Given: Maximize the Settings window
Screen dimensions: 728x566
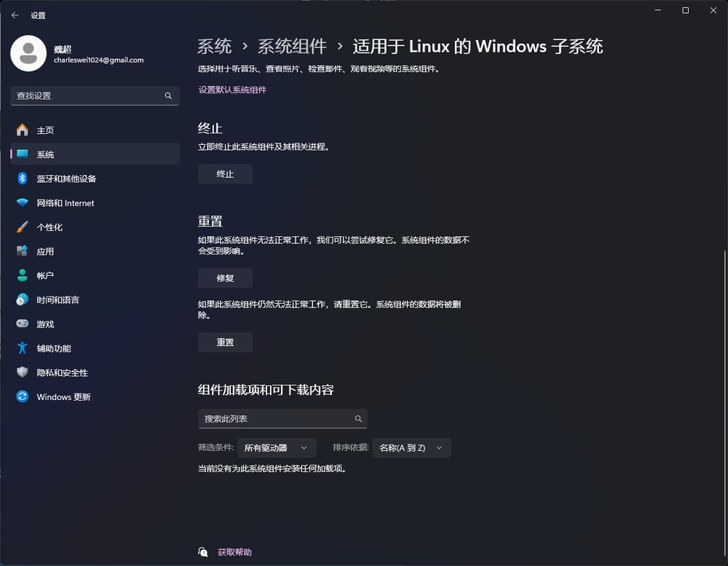Looking at the screenshot, I should tap(685, 10).
